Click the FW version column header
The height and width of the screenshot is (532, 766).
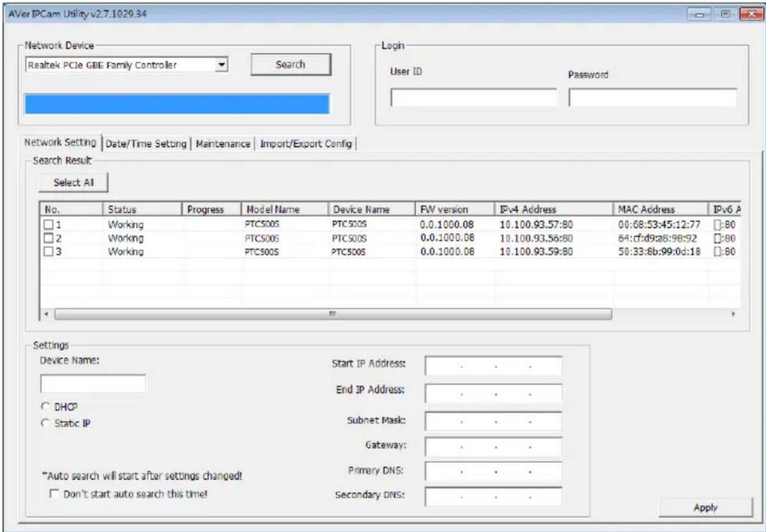click(x=455, y=209)
